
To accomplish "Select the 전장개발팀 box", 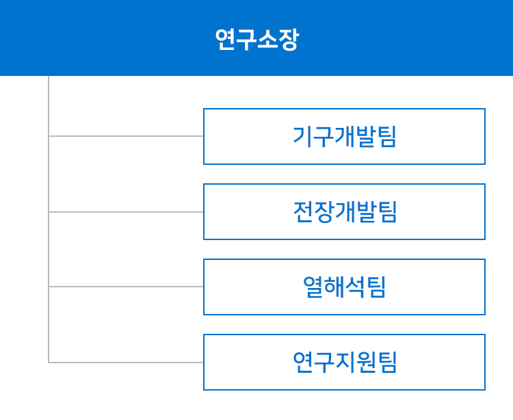I will [344, 211].
